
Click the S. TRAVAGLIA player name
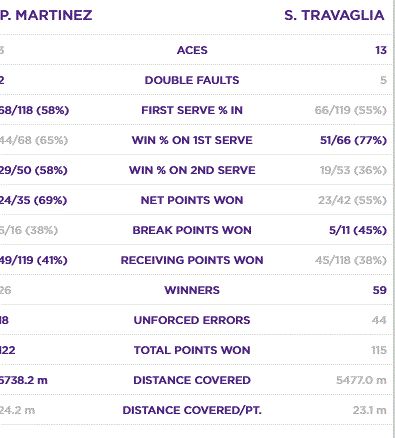(334, 15)
